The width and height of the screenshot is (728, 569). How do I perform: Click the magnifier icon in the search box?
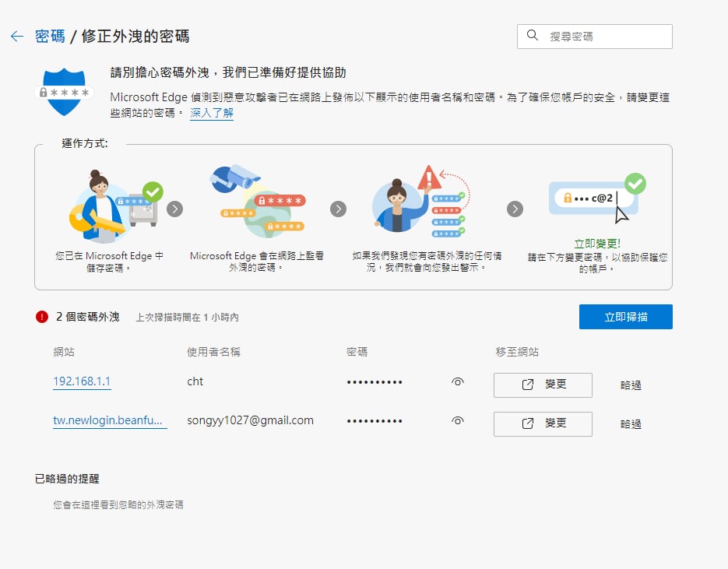click(x=533, y=36)
